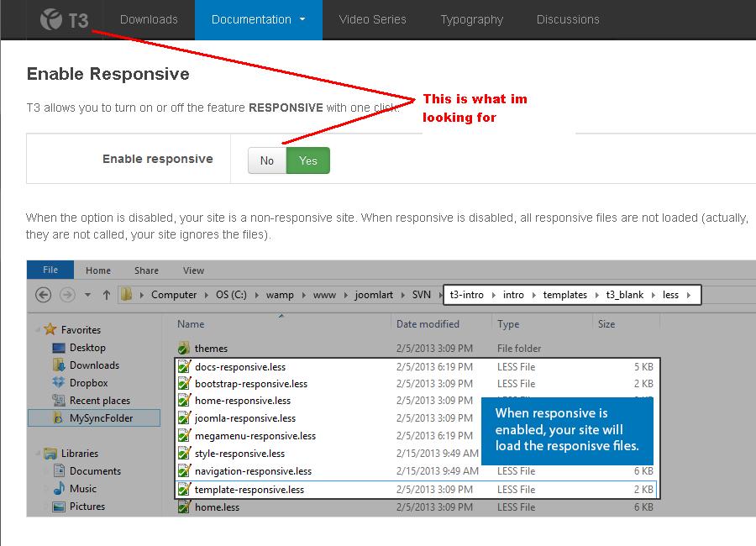Open the Discussions nav item
The height and width of the screenshot is (546, 756).
click(568, 19)
